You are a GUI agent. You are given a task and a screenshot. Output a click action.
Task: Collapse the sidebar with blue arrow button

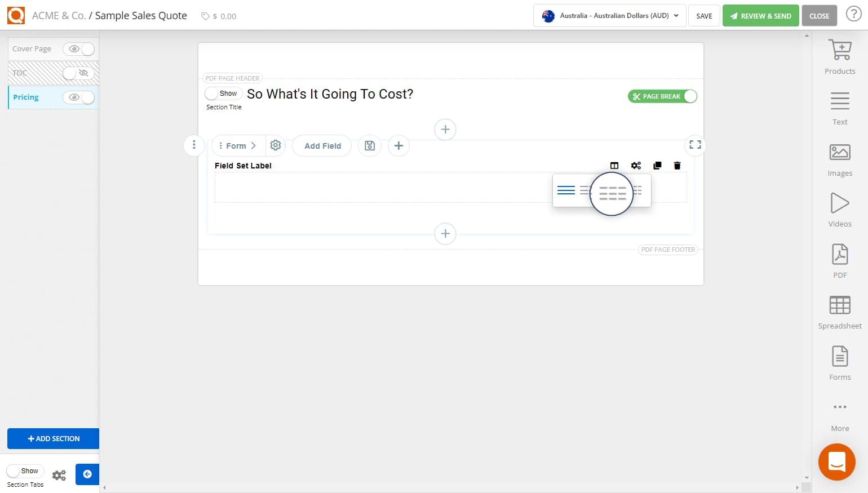pyautogui.click(x=87, y=474)
